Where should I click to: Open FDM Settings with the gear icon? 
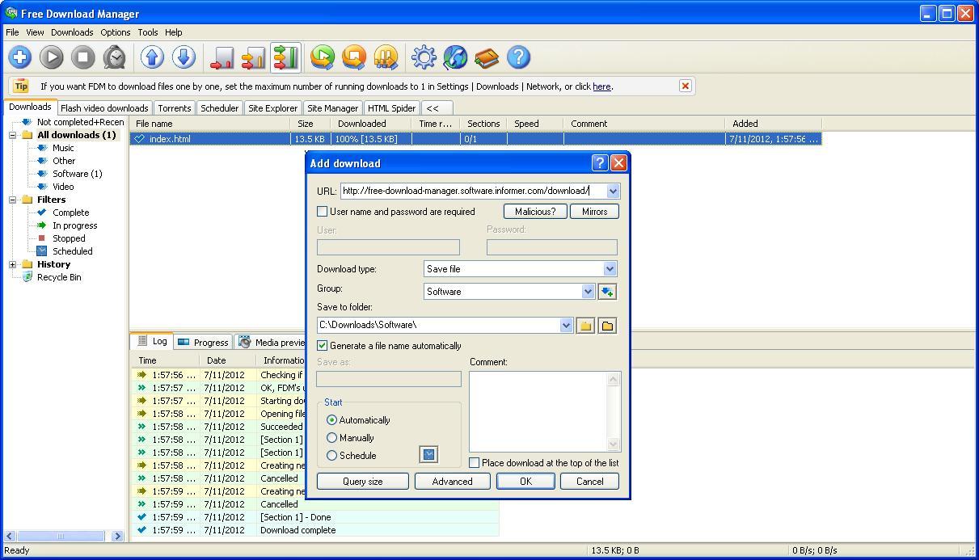pos(424,57)
